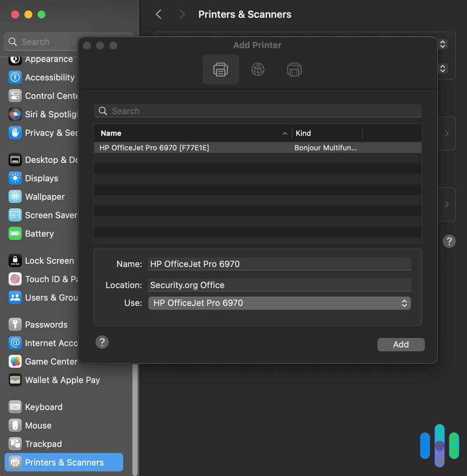Click the back navigation arrow
The image size is (467, 476).
click(158, 14)
